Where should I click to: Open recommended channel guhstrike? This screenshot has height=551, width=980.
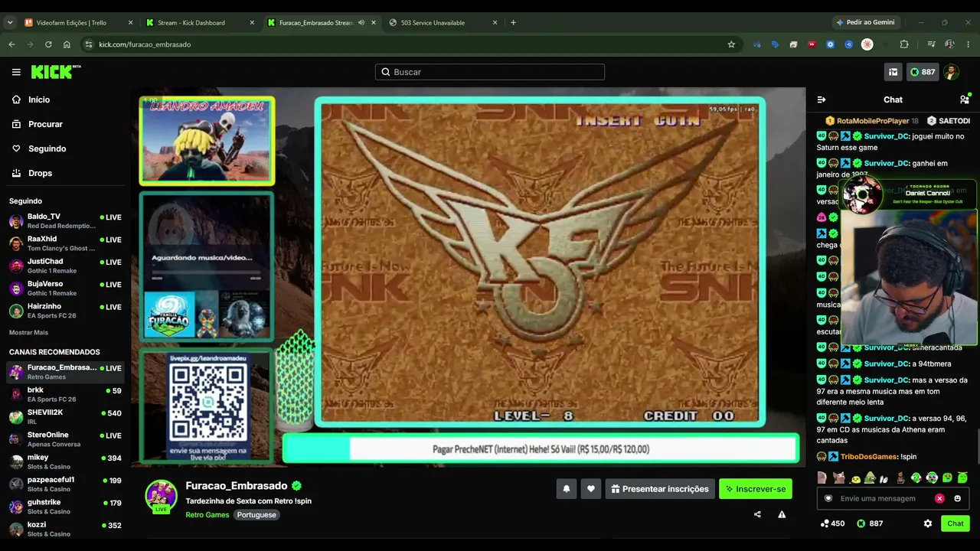coord(65,507)
